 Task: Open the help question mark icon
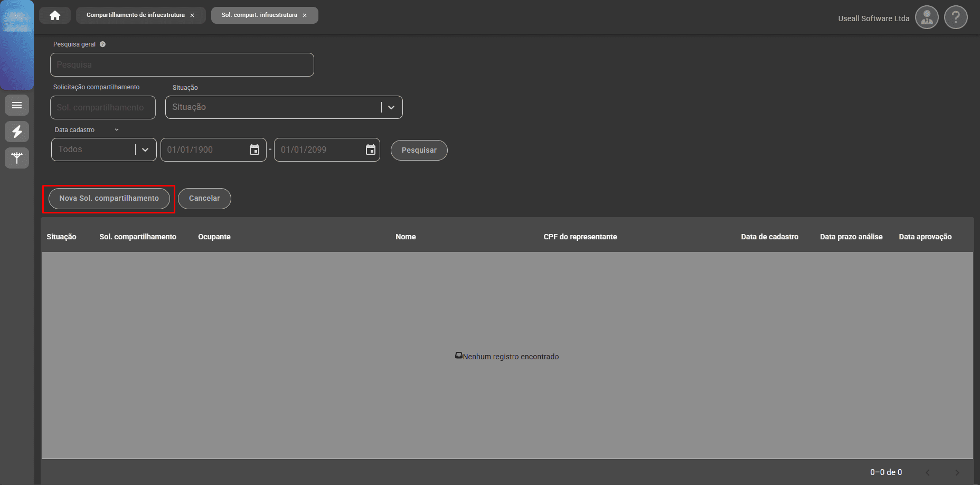click(x=955, y=18)
